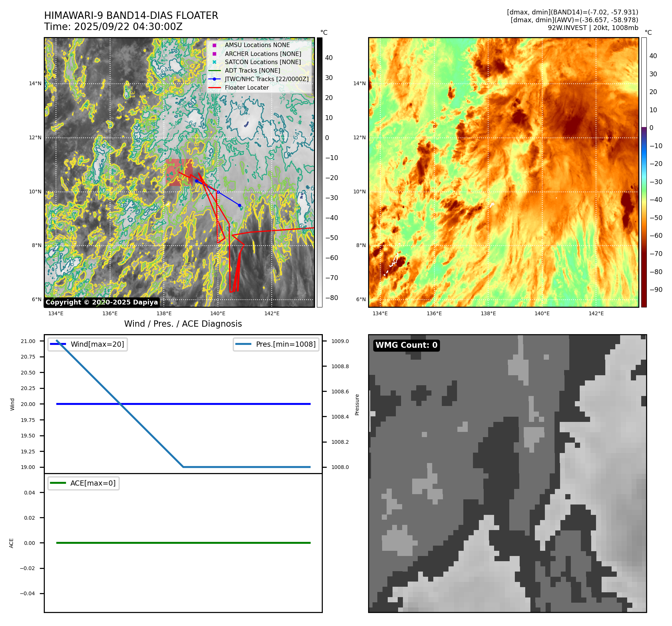Click the '−80' tick on the grayscale colorbar

click(x=332, y=298)
